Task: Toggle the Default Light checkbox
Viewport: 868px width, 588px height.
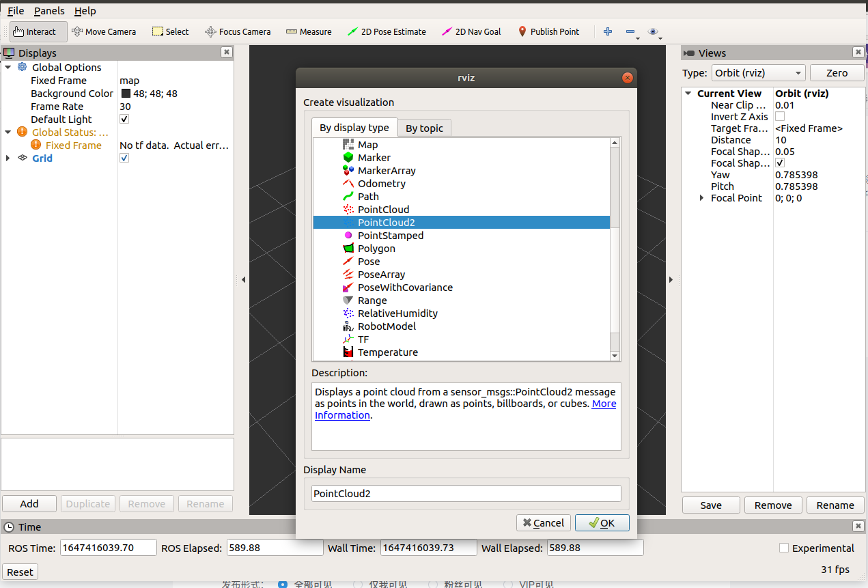Action: [x=124, y=120]
